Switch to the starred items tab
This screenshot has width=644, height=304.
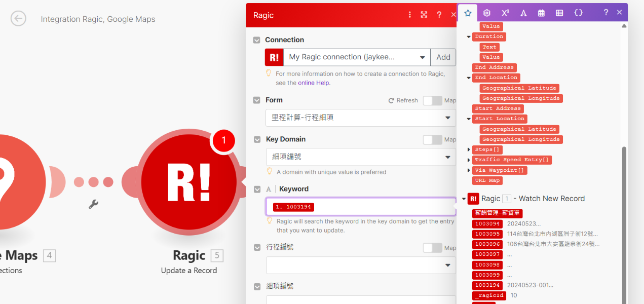point(468,13)
